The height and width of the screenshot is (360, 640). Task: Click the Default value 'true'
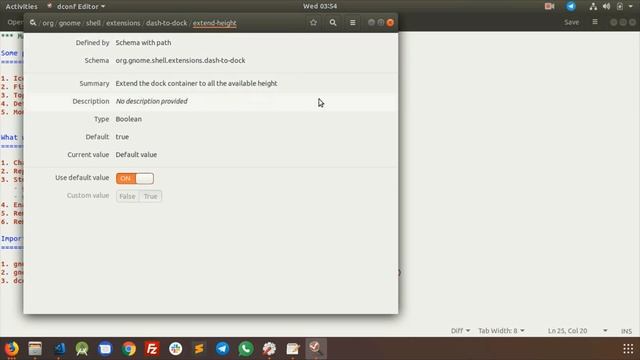point(122,137)
